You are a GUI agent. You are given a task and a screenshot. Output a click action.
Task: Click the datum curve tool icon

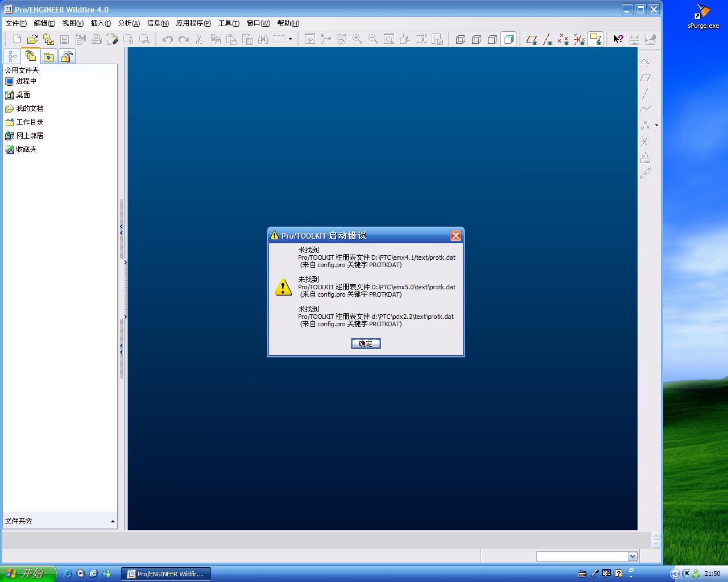pyautogui.click(x=645, y=110)
